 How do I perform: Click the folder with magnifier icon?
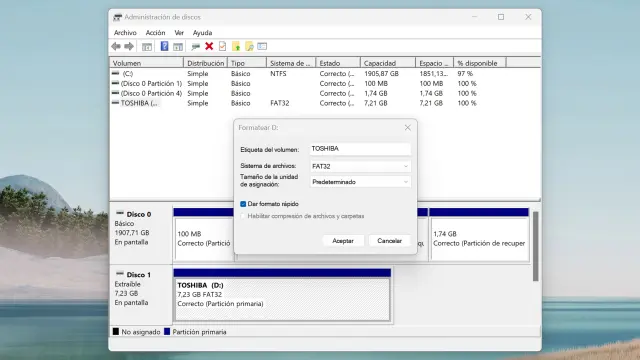pos(249,47)
